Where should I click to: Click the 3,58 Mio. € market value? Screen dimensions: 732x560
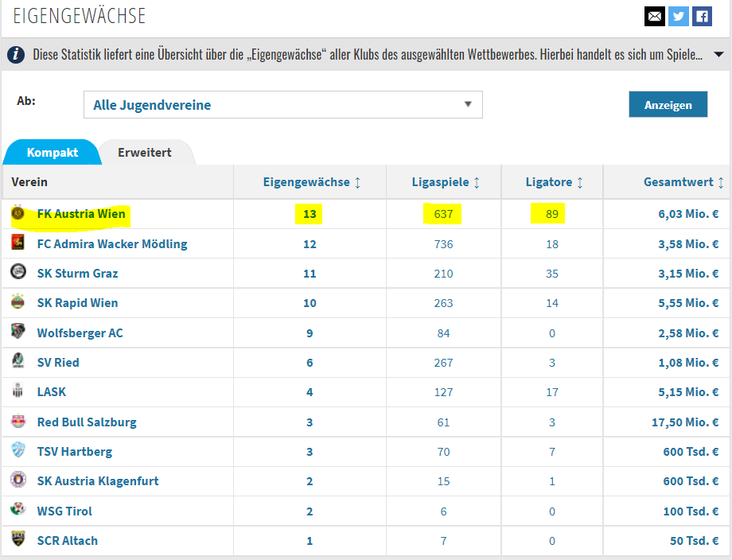coord(688,244)
